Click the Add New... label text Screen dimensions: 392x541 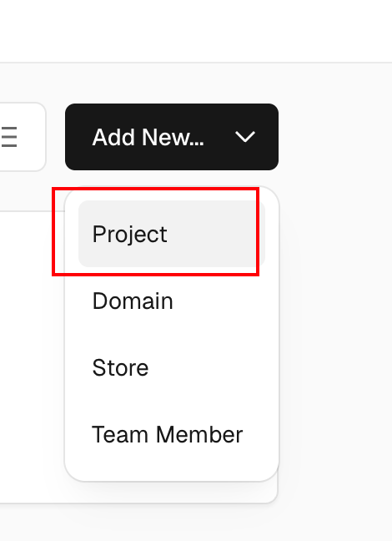click(148, 137)
